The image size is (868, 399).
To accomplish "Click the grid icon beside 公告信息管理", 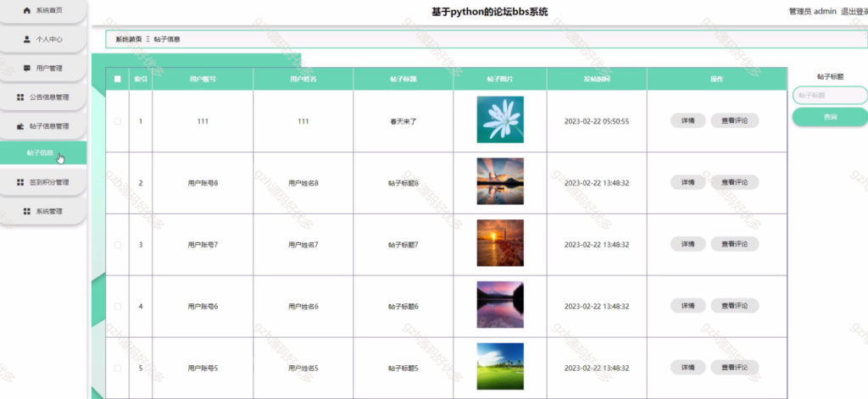I will pyautogui.click(x=20, y=97).
